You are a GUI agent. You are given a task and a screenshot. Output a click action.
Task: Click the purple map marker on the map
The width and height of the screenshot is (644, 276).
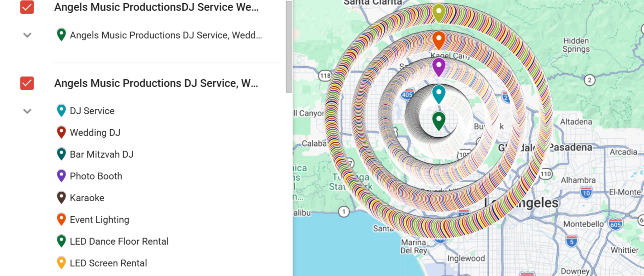[x=438, y=67]
